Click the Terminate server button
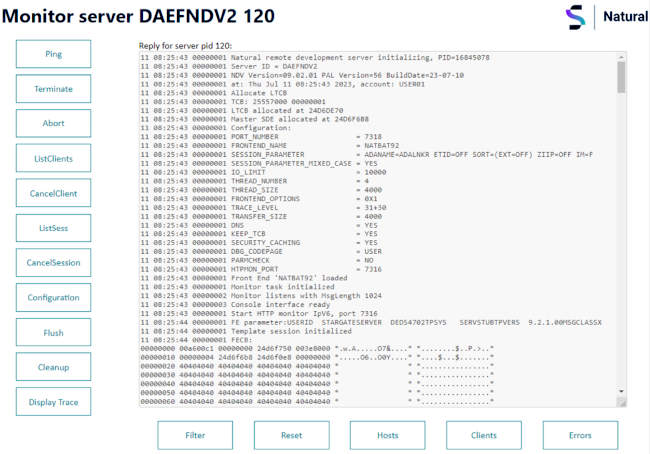Image resolution: width=650 pixels, height=454 pixels. [x=53, y=88]
